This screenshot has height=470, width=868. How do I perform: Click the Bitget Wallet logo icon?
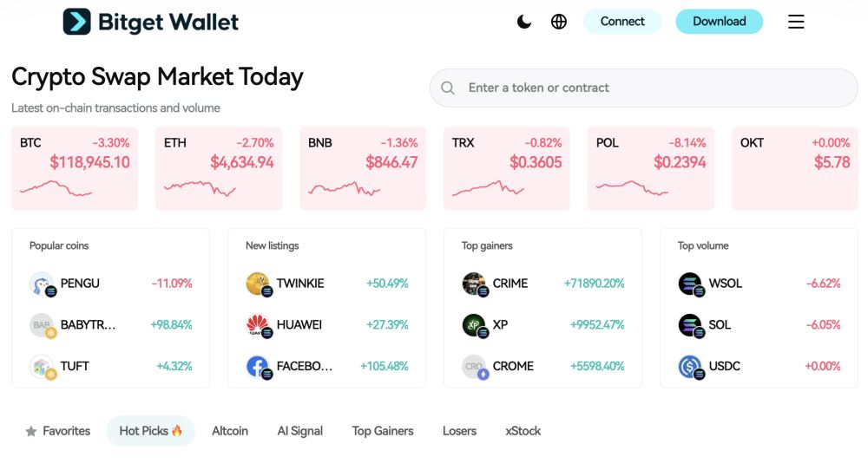coord(77,22)
